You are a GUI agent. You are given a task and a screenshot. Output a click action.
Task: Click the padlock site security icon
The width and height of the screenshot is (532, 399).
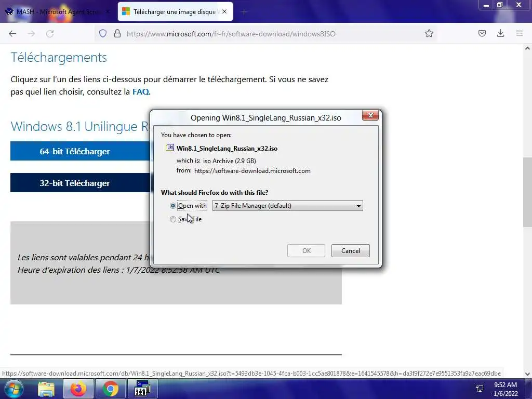[x=117, y=33]
